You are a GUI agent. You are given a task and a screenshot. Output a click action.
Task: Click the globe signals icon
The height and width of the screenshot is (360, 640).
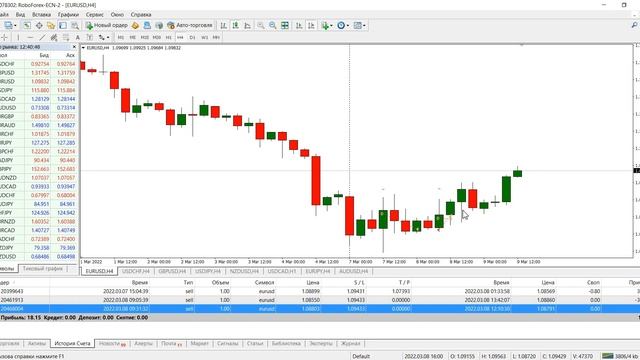tap(159, 25)
